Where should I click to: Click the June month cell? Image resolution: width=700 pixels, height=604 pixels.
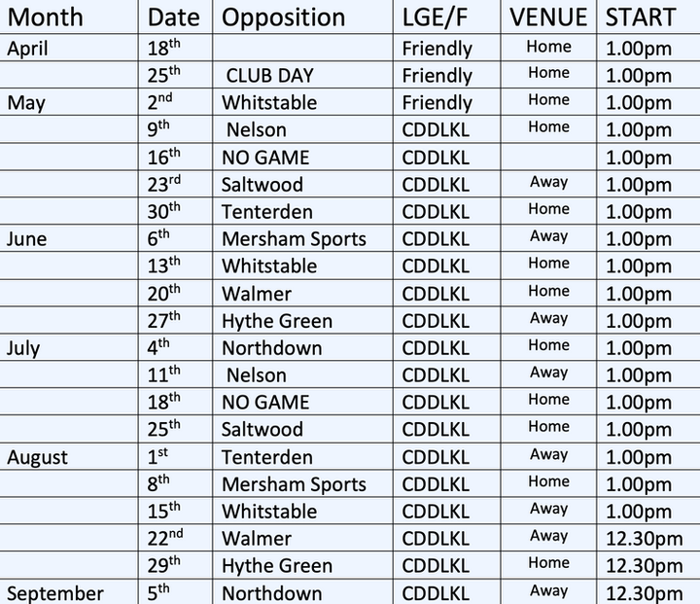tap(27, 239)
